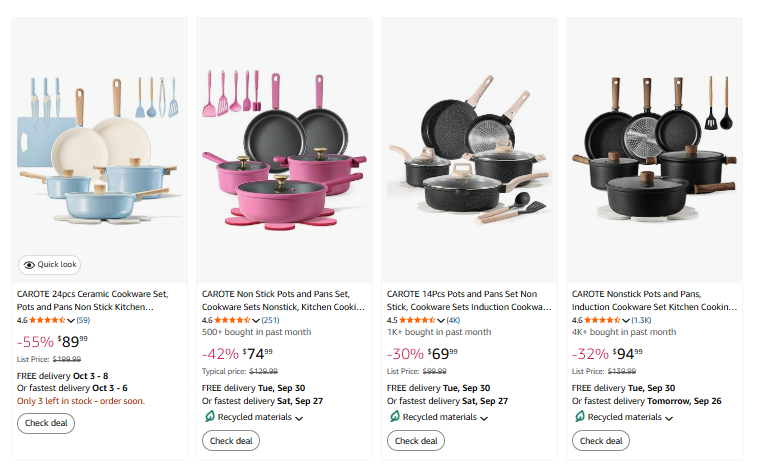Expand rating chevron on pink cookware set
764x465 pixels.
(x=256, y=321)
